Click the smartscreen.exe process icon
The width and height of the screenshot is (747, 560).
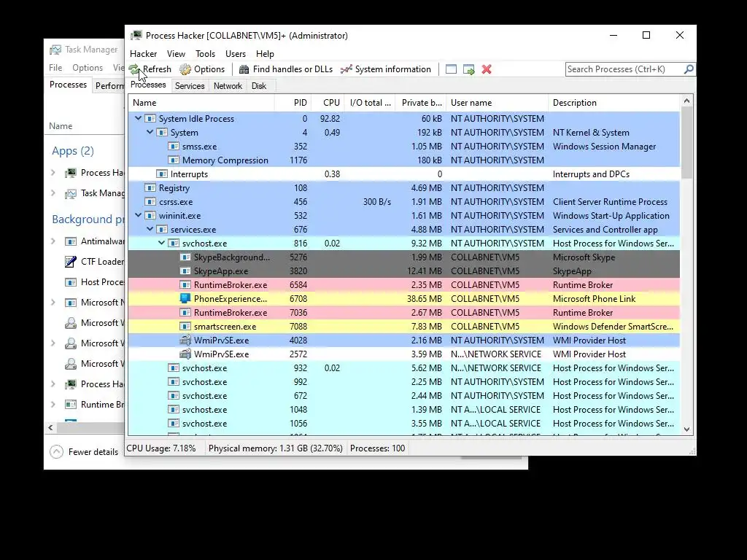click(x=185, y=326)
